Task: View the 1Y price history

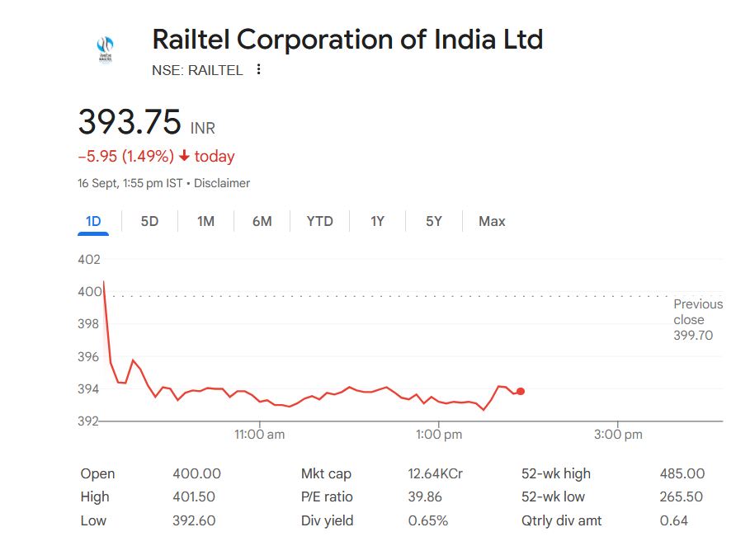Action: coord(377,221)
